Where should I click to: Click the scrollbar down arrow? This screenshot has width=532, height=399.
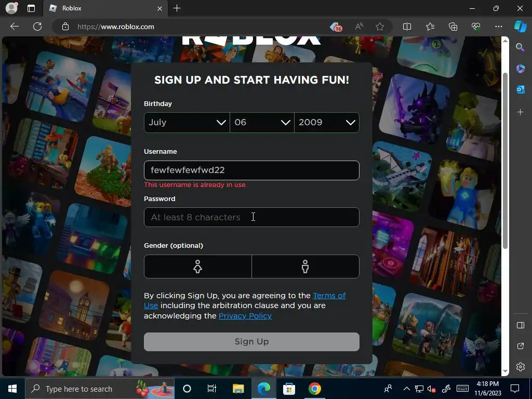pos(505,371)
